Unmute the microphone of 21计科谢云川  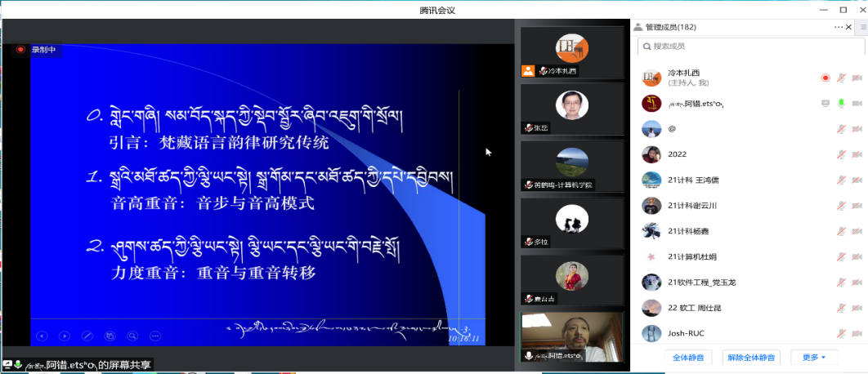[x=841, y=206]
